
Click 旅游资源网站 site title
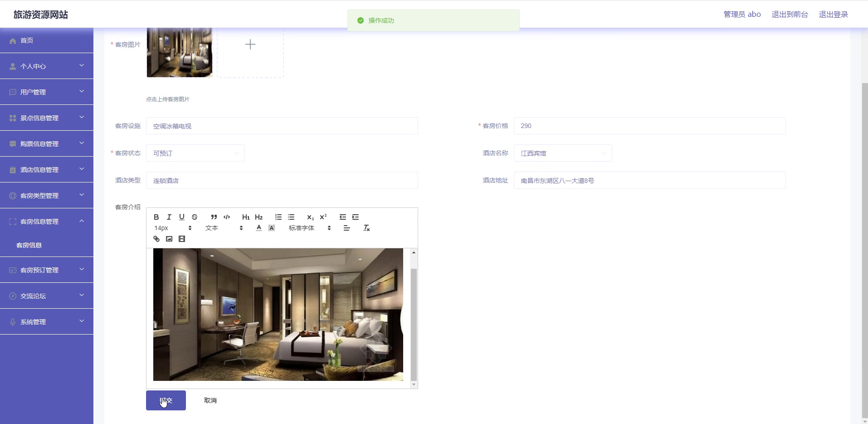(41, 15)
